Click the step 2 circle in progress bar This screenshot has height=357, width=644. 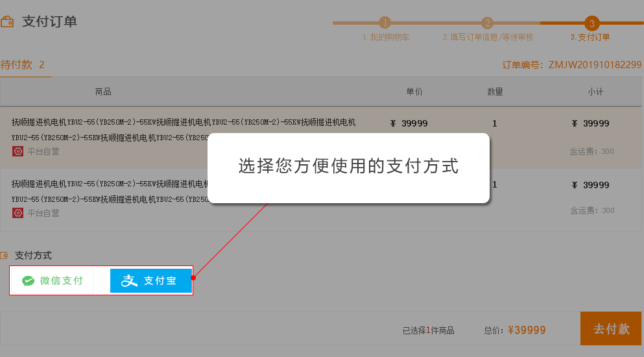pyautogui.click(x=488, y=23)
